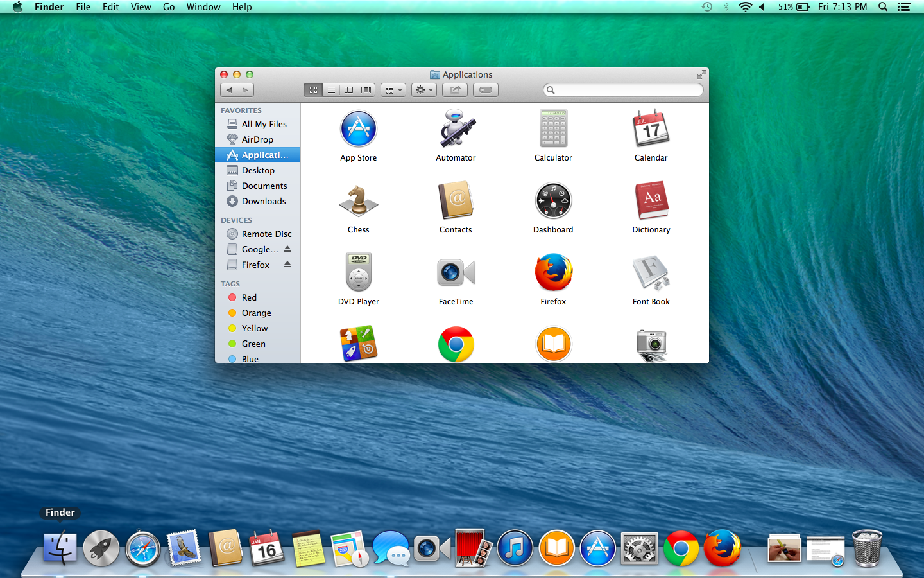Image resolution: width=924 pixels, height=578 pixels.
Task: Select the iBooks icon in Finder window
Action: (554, 344)
